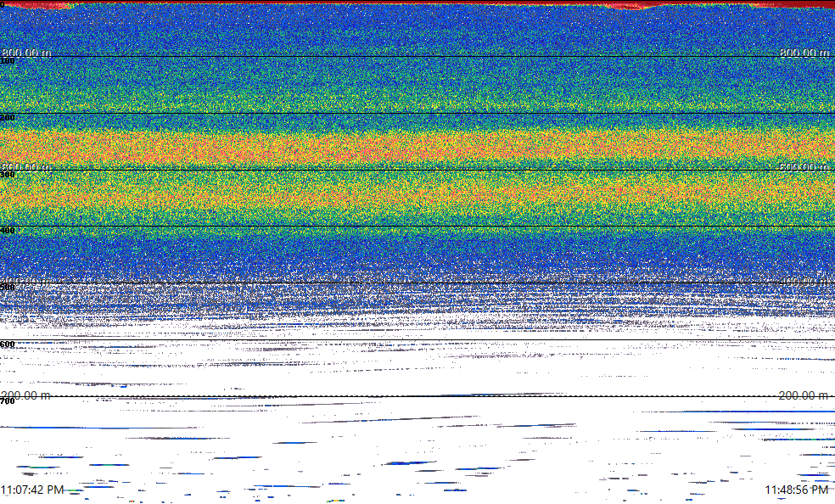Screen dimensions: 835x504
Task: Click the '600.00 m' label at left edge
Action: (x=26, y=166)
